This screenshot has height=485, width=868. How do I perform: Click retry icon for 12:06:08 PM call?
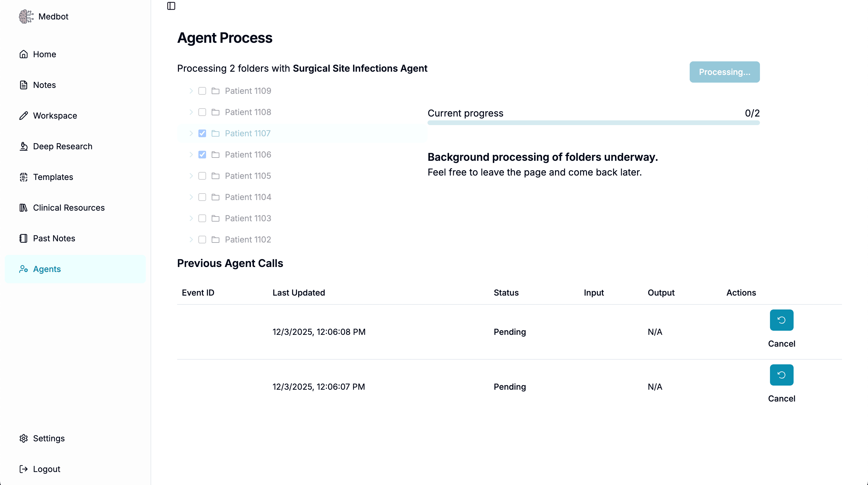[x=781, y=320]
